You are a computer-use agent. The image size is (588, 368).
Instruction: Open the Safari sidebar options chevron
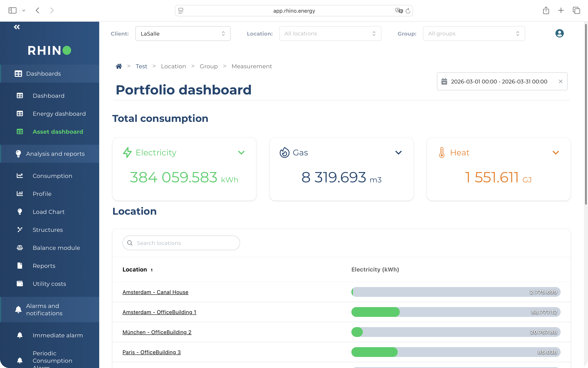tap(23, 10)
